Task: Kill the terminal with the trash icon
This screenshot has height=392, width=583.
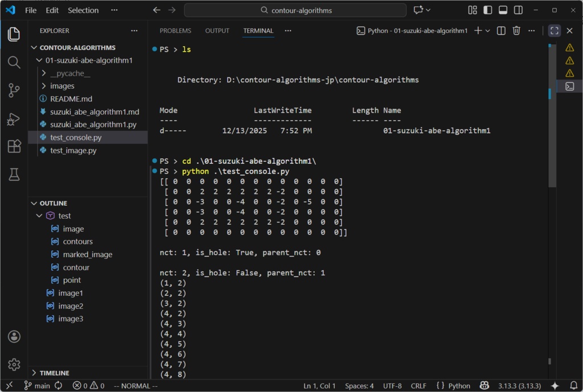Action: (x=516, y=31)
